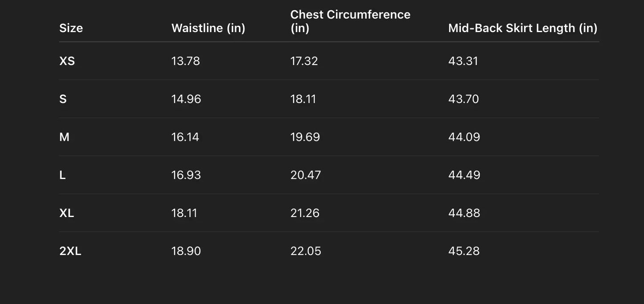Click the M chest value 19.69
Image resolution: width=644 pixels, height=304 pixels.
pos(305,137)
